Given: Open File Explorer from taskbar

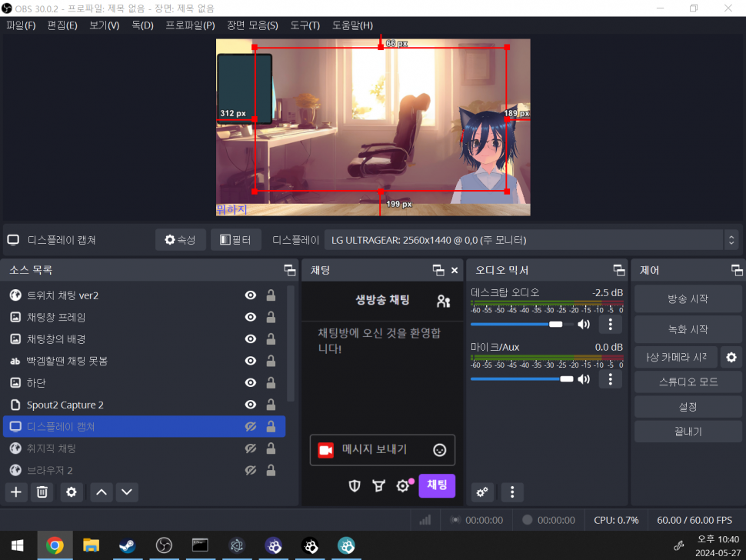Looking at the screenshot, I should coord(91,545).
